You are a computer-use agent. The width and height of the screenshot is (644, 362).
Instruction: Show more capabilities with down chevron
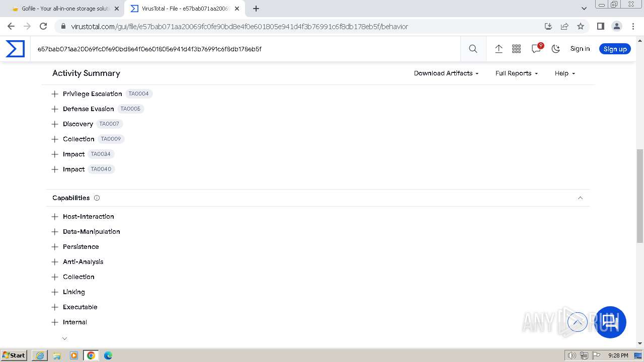(64, 338)
